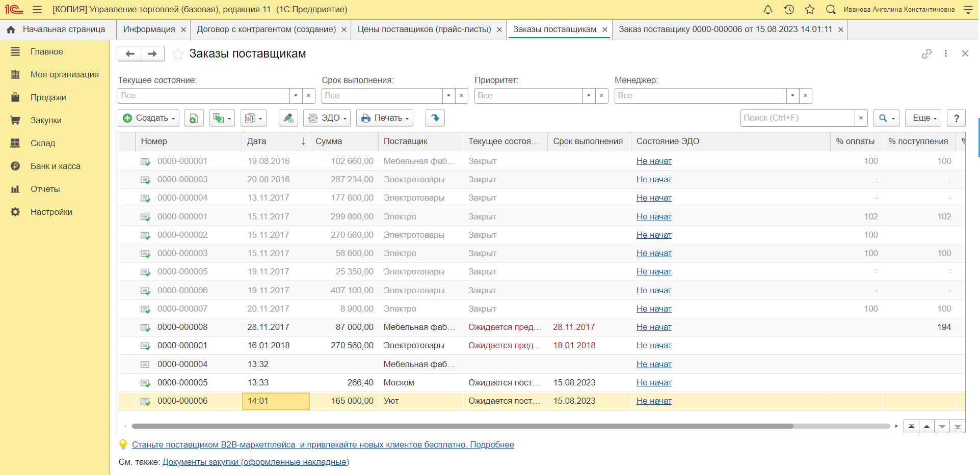Image resolution: width=980 pixels, height=475 pixels.
Task: Open favorites star in title bar
Action: 810,10
